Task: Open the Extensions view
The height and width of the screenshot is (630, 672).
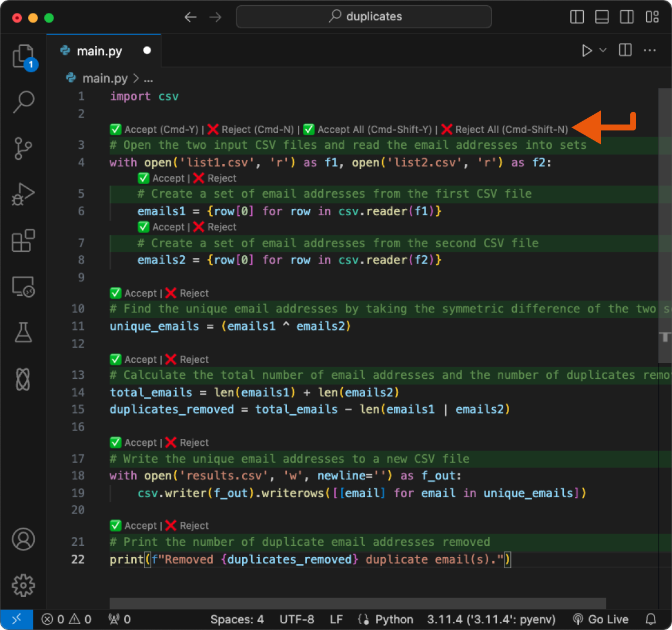Action: click(24, 241)
